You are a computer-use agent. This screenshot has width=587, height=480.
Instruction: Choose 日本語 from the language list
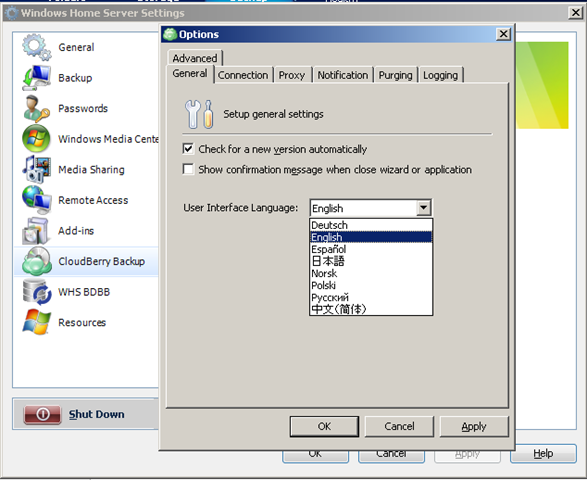click(x=371, y=261)
